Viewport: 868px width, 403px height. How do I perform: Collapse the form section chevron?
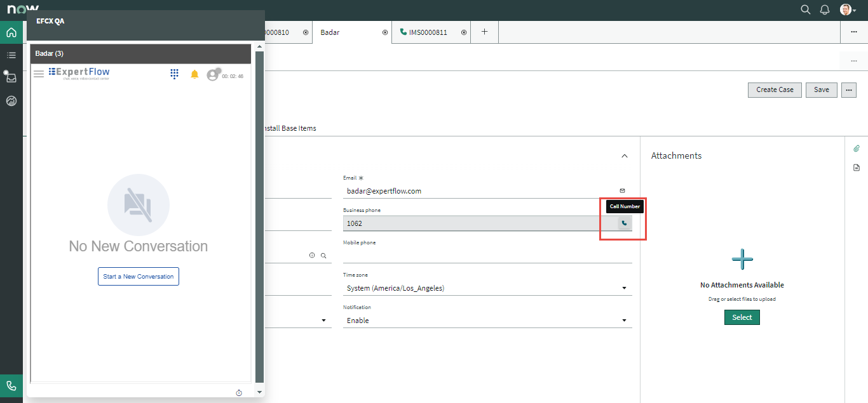624,156
